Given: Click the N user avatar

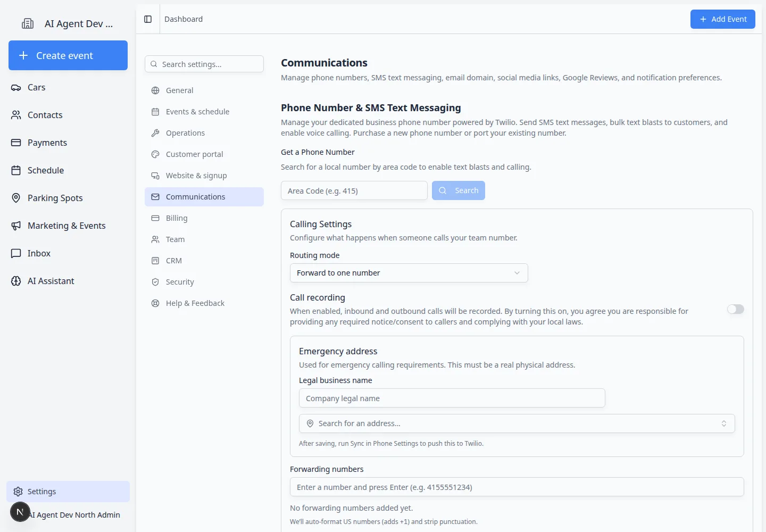Looking at the screenshot, I should click(20, 512).
